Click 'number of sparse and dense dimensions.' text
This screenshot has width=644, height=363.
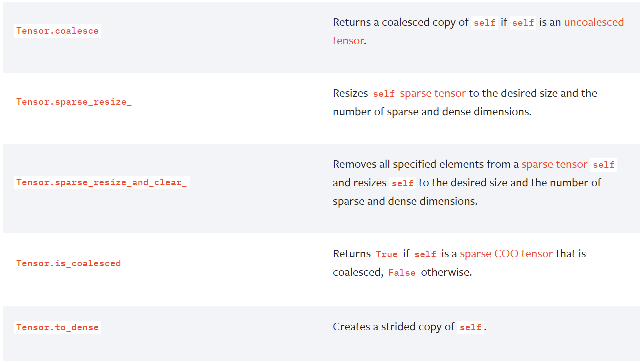tap(432, 112)
